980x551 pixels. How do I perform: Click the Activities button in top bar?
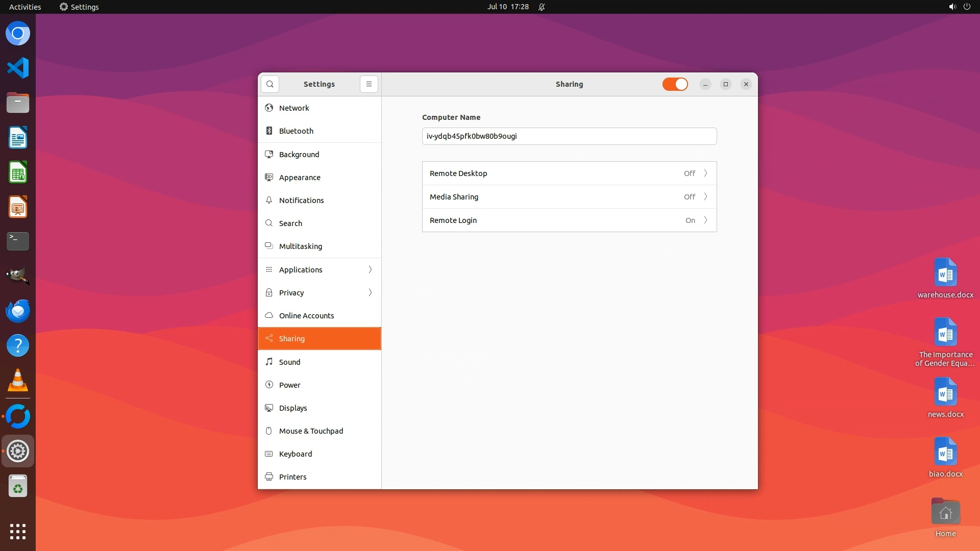pos(25,7)
